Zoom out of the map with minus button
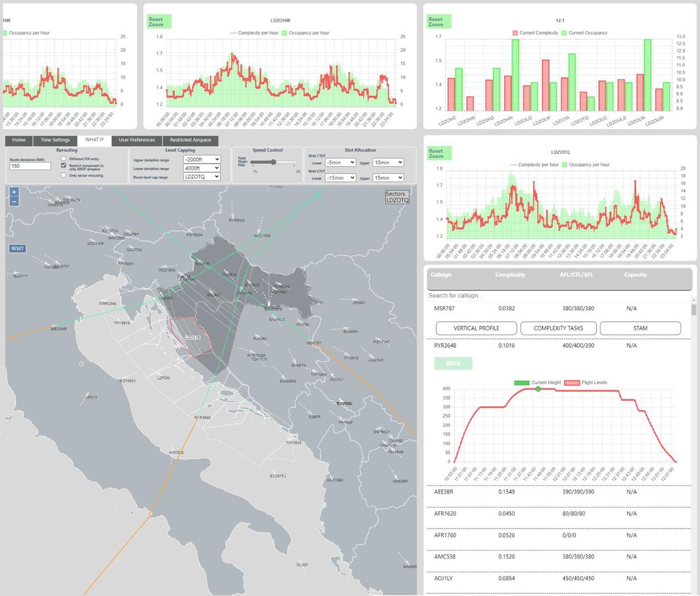The image size is (700, 596). click(14, 201)
